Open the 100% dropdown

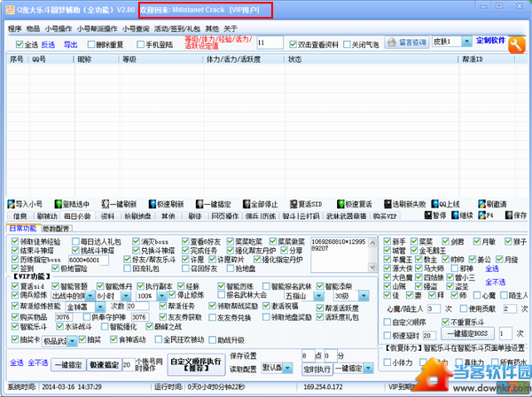pyautogui.click(x=162, y=296)
